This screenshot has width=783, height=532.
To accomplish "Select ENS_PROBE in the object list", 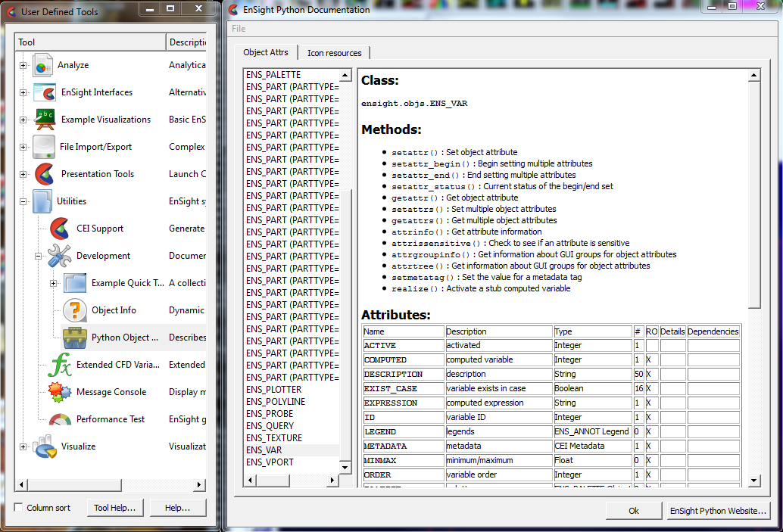I will pos(292,414).
